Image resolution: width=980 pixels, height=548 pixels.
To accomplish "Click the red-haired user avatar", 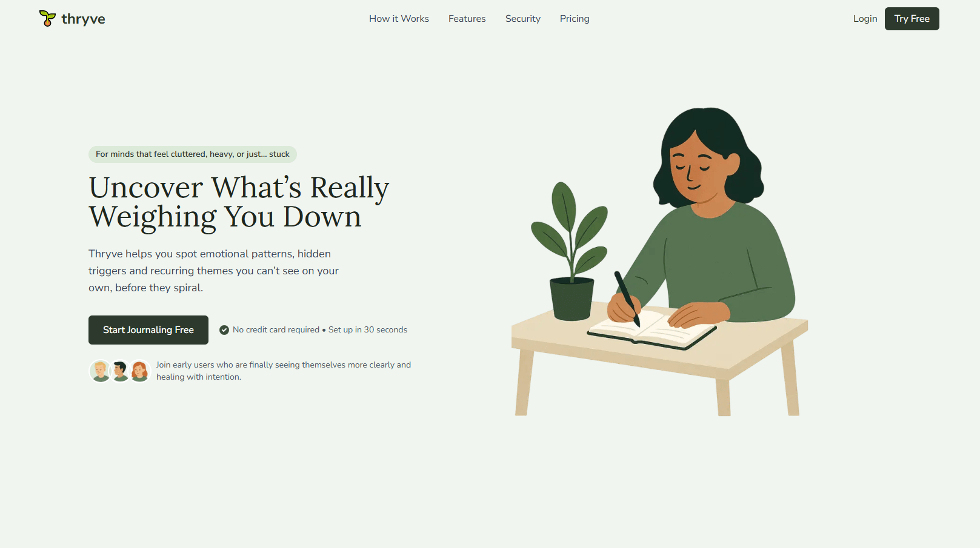I will pos(139,371).
